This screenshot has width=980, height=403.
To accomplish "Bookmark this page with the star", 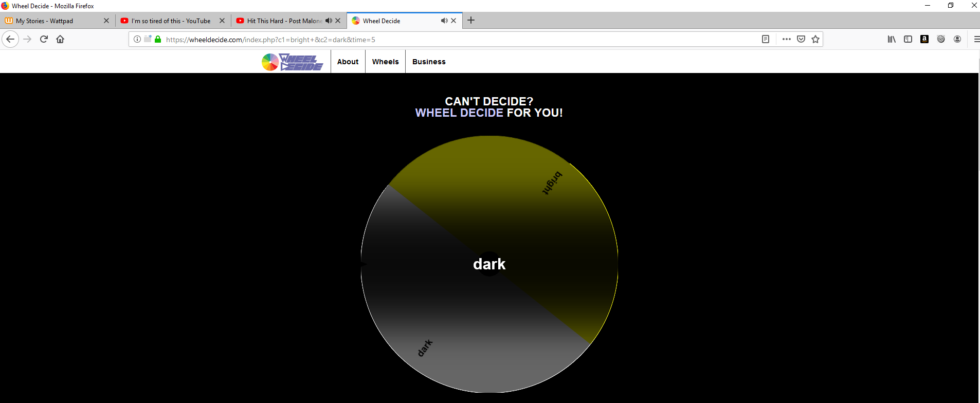I will 815,39.
